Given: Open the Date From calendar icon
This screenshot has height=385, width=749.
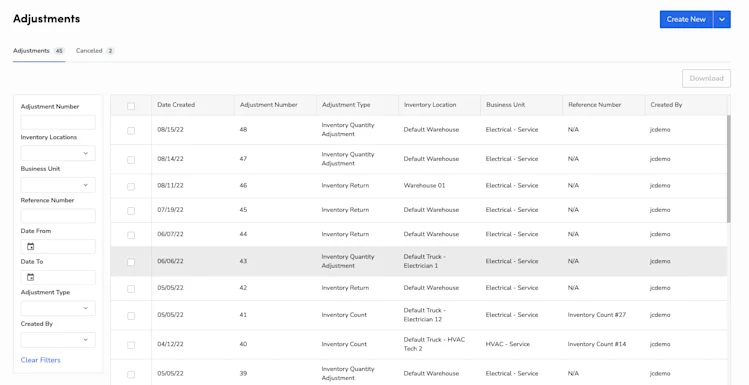Looking at the screenshot, I should pyautogui.click(x=31, y=246).
